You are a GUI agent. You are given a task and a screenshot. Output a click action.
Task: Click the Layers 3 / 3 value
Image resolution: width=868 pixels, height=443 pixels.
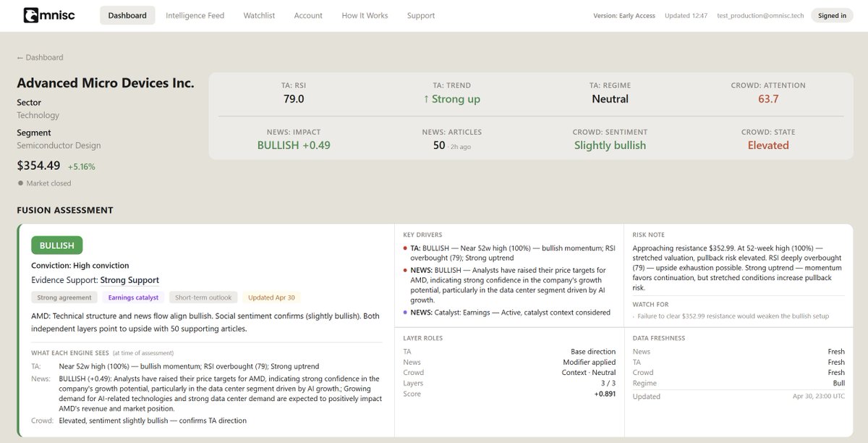607,384
